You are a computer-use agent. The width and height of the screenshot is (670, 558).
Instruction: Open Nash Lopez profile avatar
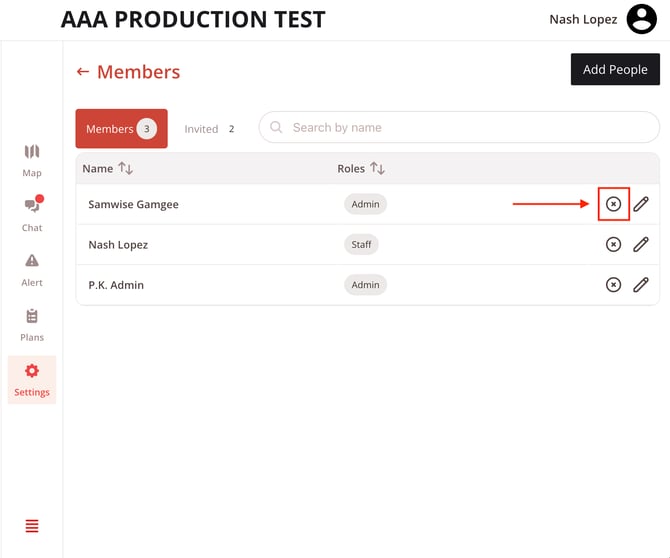coord(641,19)
